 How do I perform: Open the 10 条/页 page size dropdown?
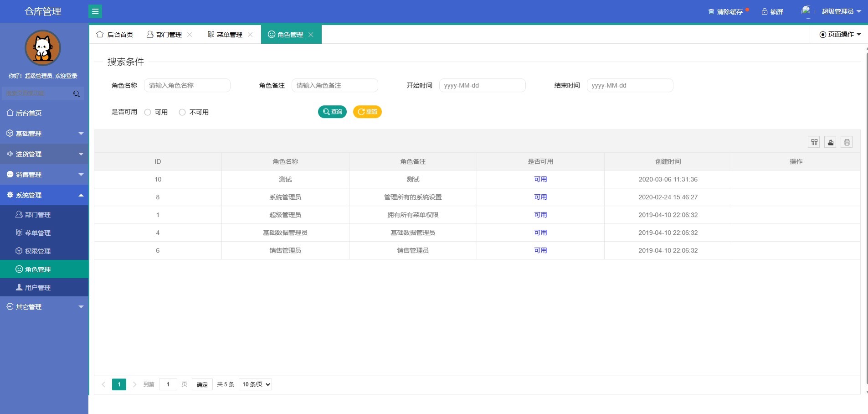coord(255,384)
